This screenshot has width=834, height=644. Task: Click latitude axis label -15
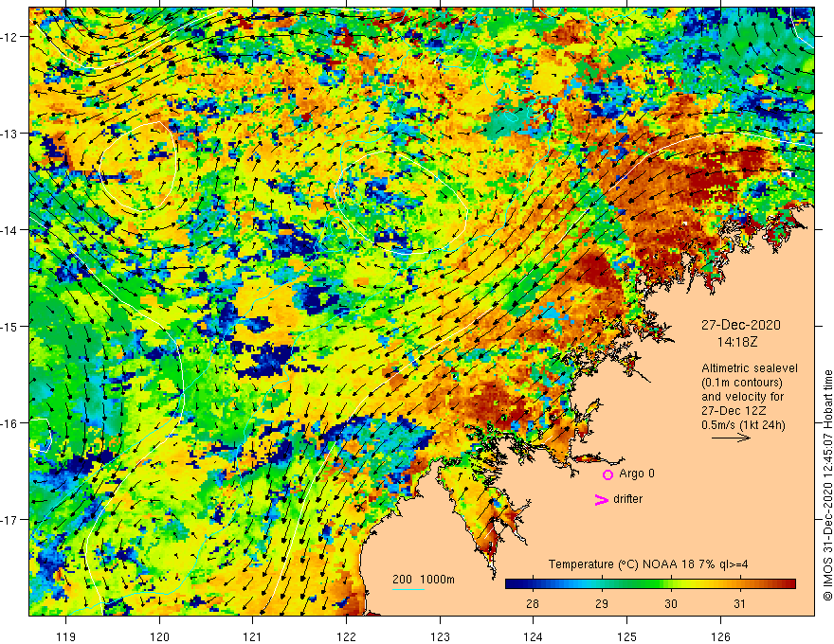10,326
